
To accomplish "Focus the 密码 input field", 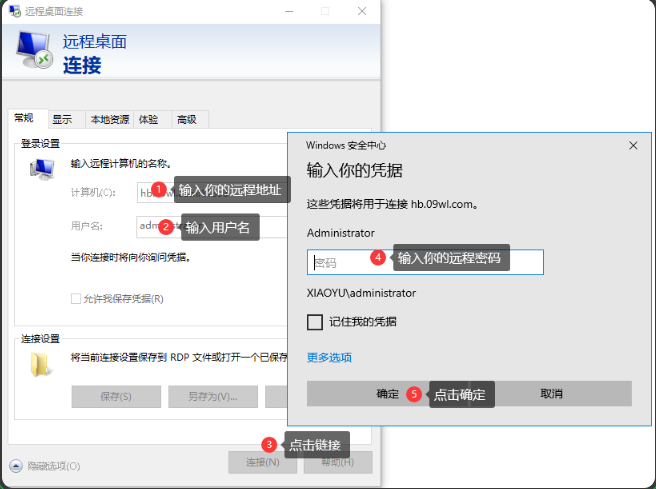I will click(x=425, y=262).
